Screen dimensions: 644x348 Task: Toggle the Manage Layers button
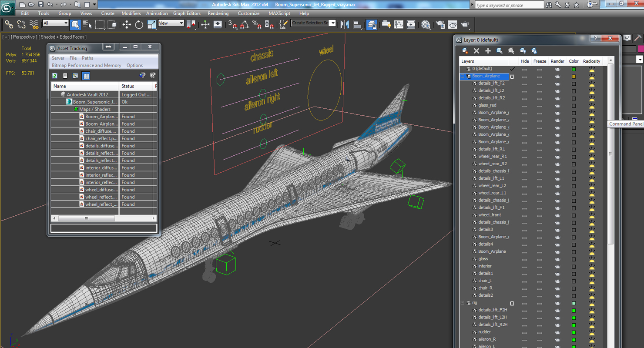372,24
